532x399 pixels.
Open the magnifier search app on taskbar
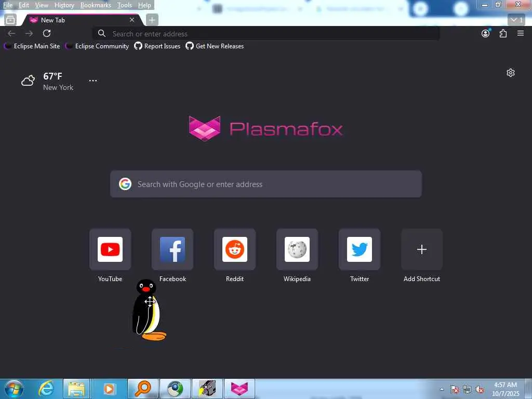point(143,389)
